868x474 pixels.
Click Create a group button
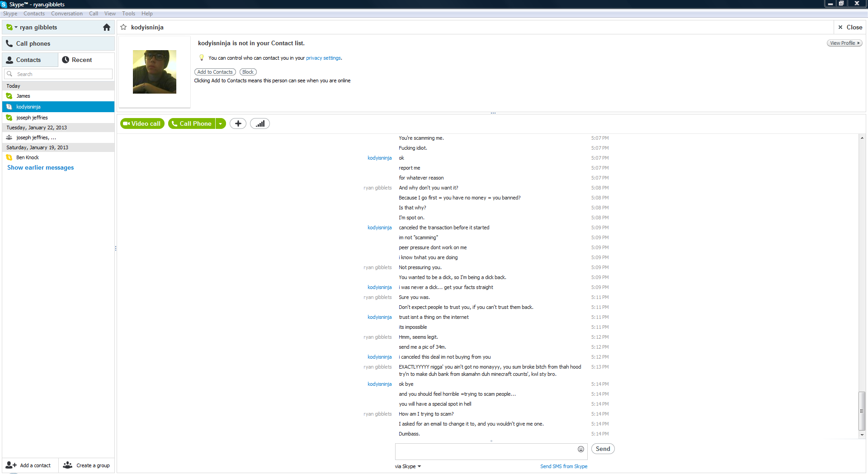[x=87, y=465]
